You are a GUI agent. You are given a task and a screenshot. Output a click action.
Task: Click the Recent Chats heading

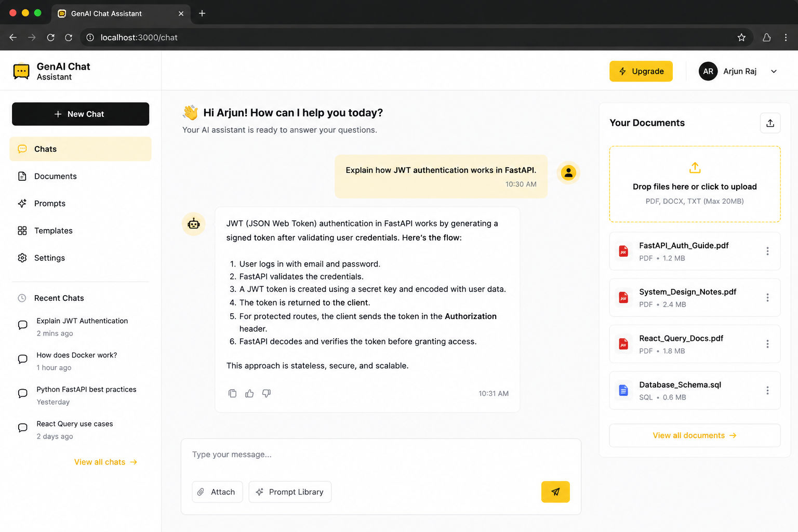59,298
